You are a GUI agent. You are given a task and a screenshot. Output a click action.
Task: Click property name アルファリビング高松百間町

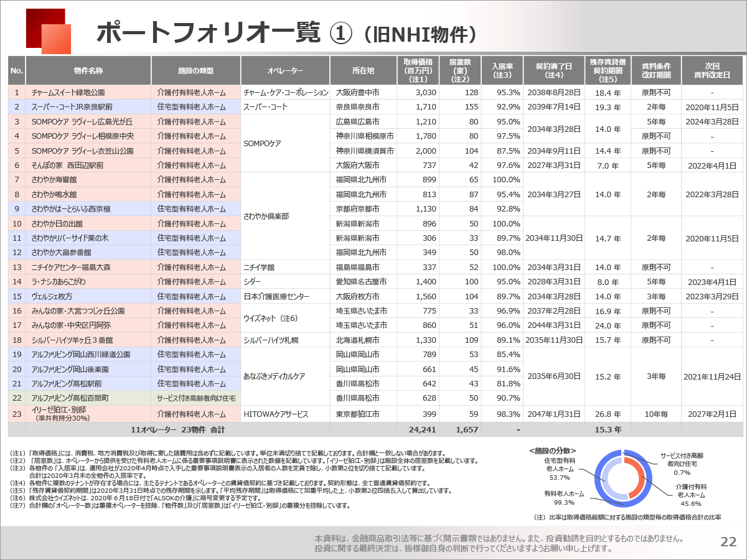click(x=70, y=398)
